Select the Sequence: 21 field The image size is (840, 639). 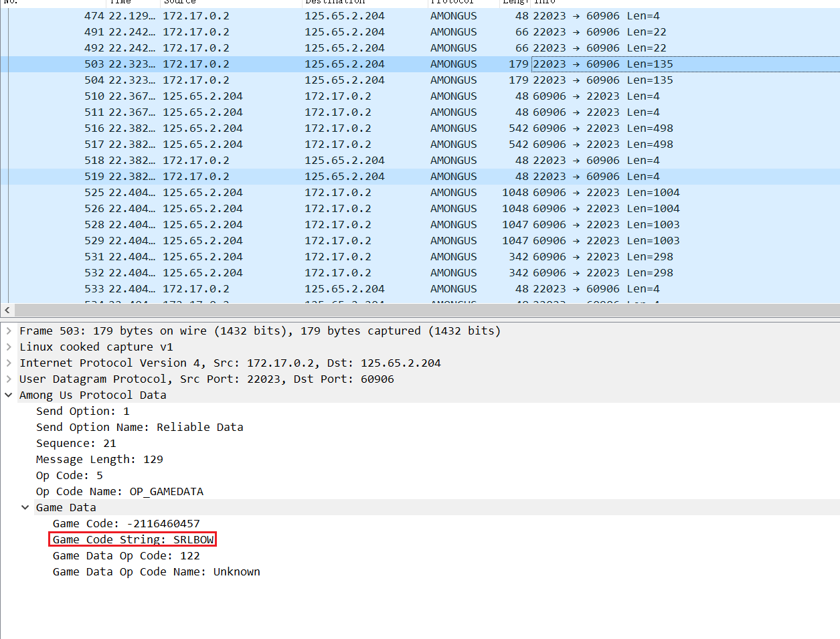[x=76, y=443]
